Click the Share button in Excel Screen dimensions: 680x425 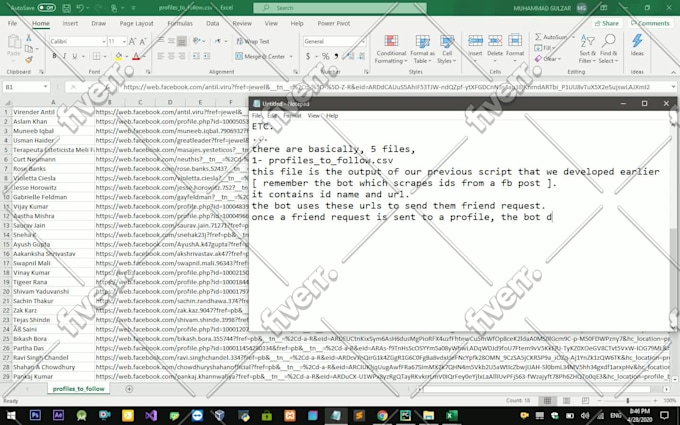607,23
